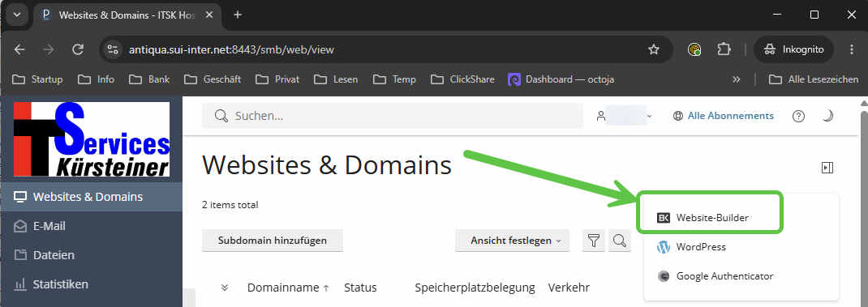Click the Google Authenticator icon
This screenshot has width=868, height=307.
(664, 276)
